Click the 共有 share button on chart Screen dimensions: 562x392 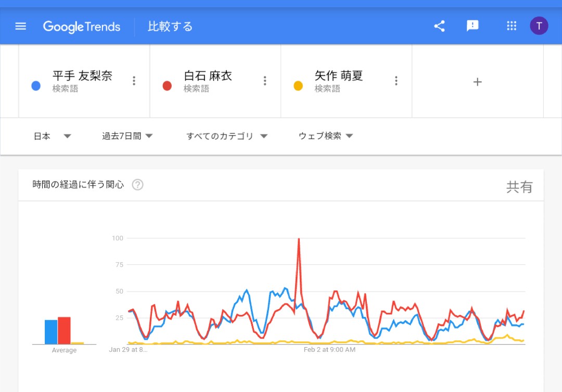pyautogui.click(x=519, y=187)
